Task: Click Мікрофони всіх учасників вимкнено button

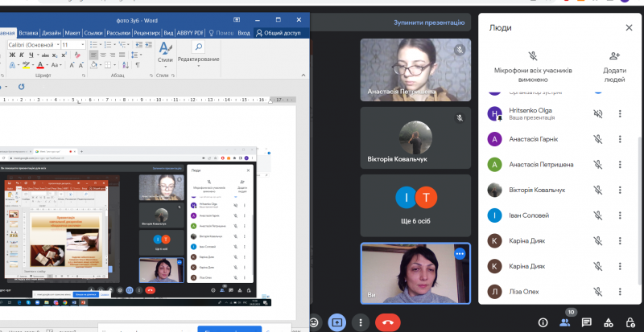Action: [533, 68]
